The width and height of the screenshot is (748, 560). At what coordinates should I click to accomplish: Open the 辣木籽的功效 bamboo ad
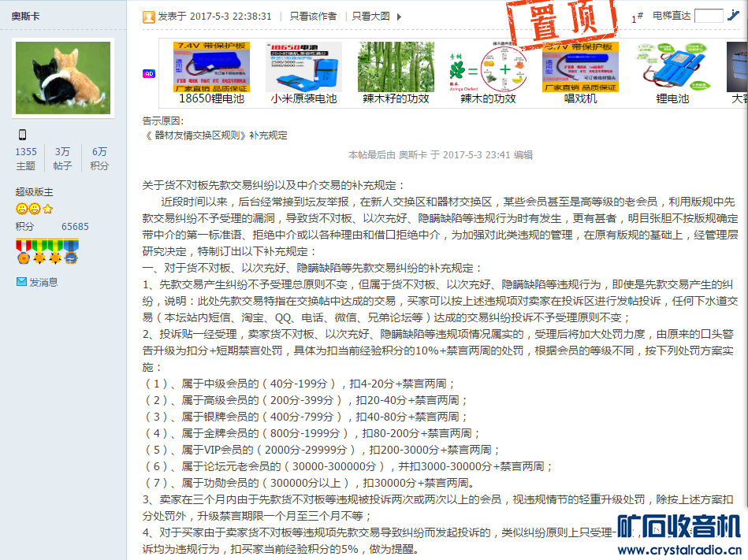tap(396, 67)
